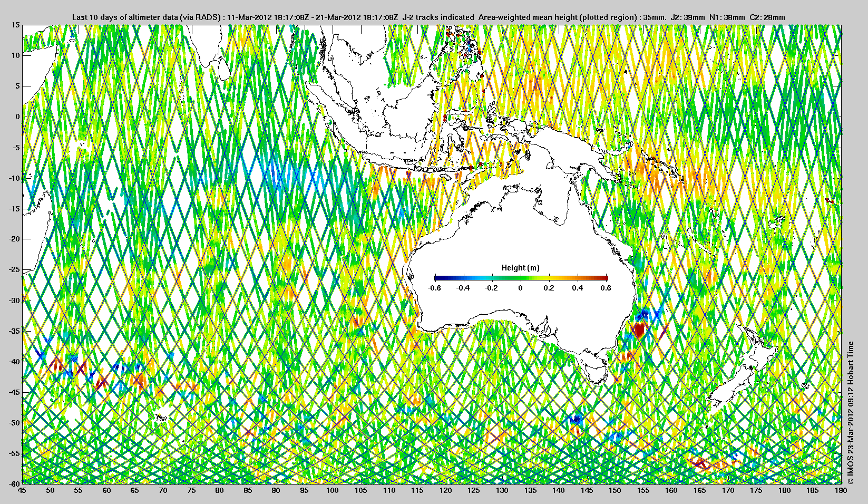The height and width of the screenshot is (504, 868).
Task: Click latitude tick label -20 on left axis
Action: tap(14, 239)
